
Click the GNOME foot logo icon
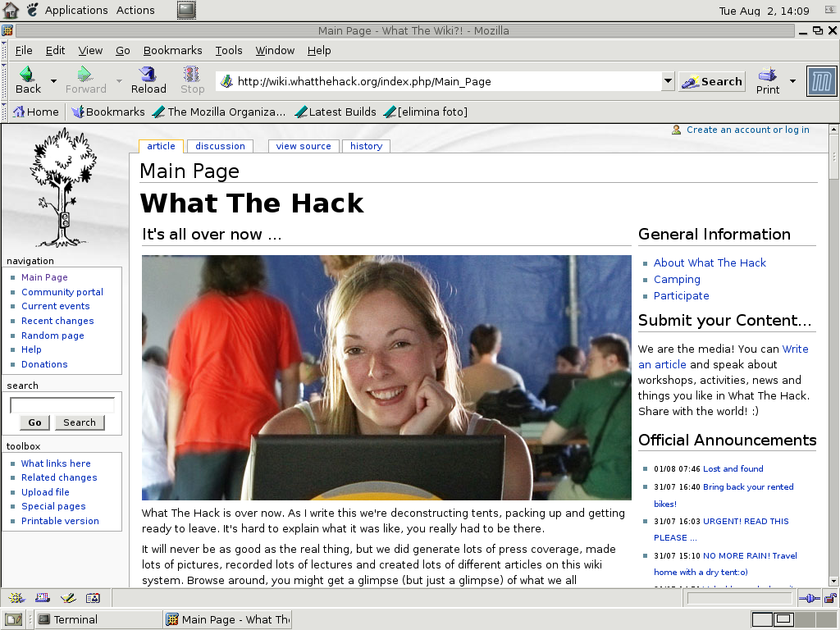pyautogui.click(x=33, y=10)
